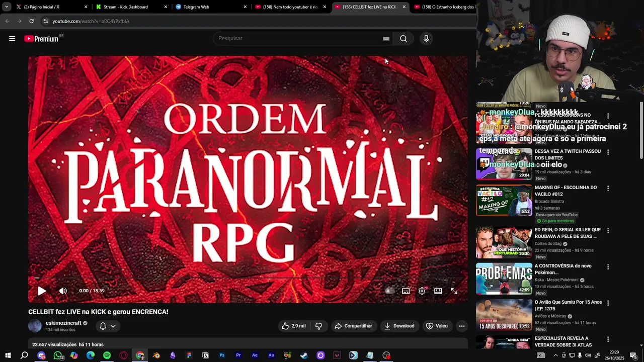Dislike the video
The image size is (644, 362).
point(318,326)
